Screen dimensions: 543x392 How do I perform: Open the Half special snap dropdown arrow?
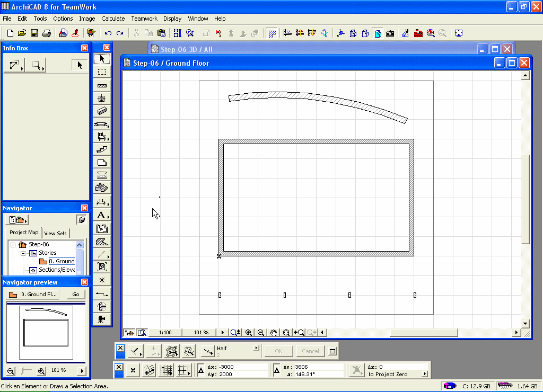tap(256, 348)
